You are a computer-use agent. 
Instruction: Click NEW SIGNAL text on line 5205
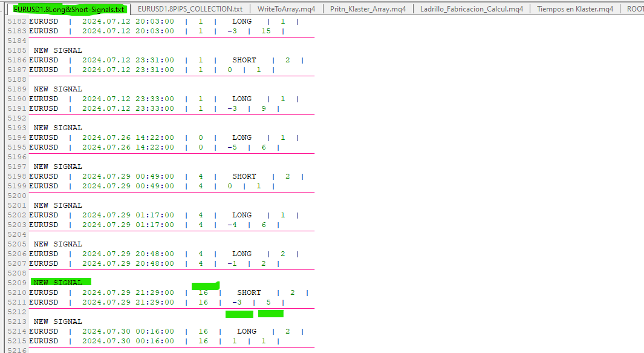[58, 244]
